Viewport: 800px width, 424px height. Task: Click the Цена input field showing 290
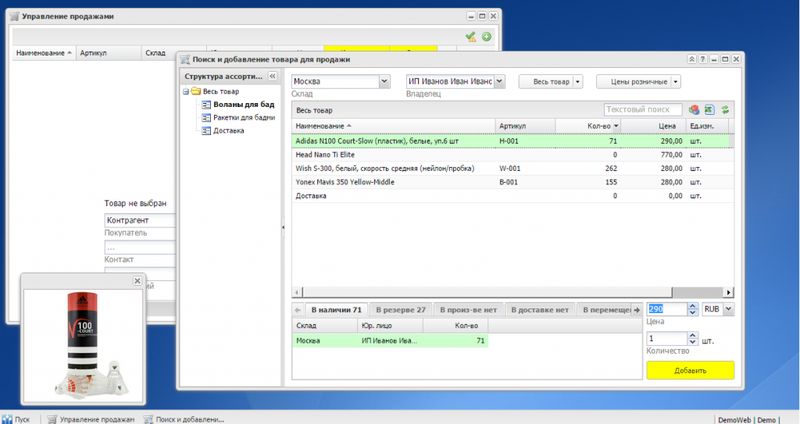[x=667, y=309]
